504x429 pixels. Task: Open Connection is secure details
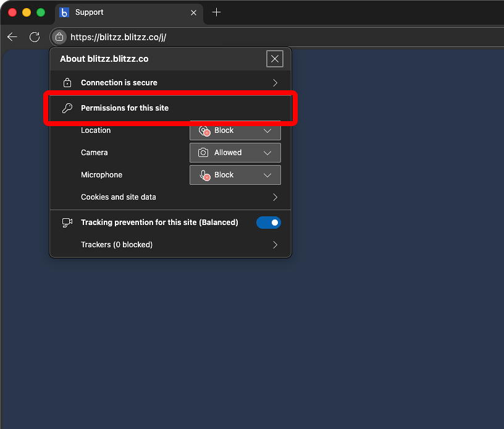[170, 83]
